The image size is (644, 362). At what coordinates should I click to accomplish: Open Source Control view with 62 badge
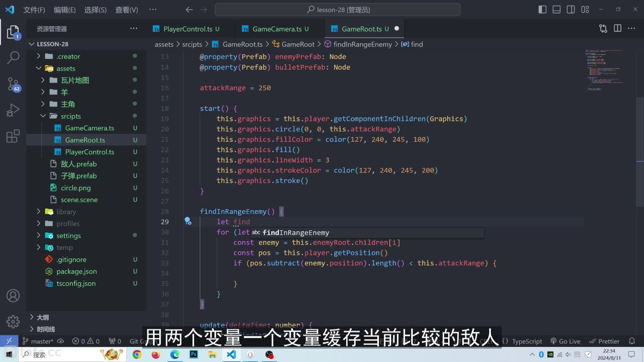[13, 84]
